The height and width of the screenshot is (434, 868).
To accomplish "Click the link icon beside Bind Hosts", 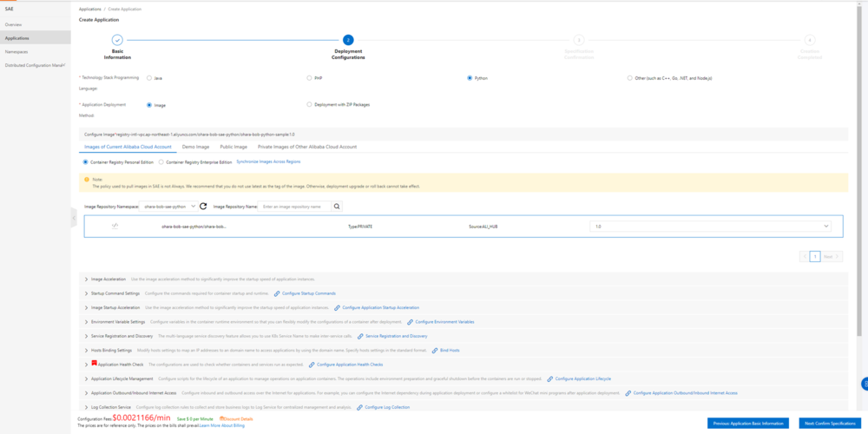I will click(x=434, y=350).
